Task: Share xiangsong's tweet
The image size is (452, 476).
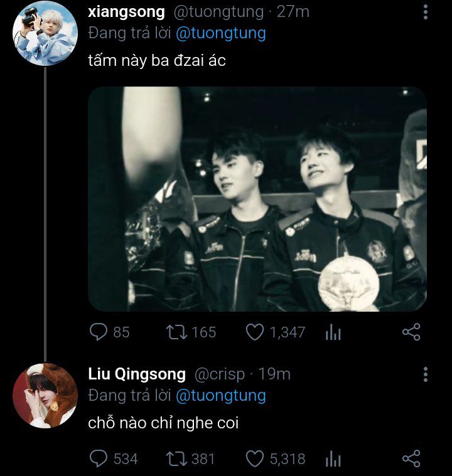Action: [411, 332]
